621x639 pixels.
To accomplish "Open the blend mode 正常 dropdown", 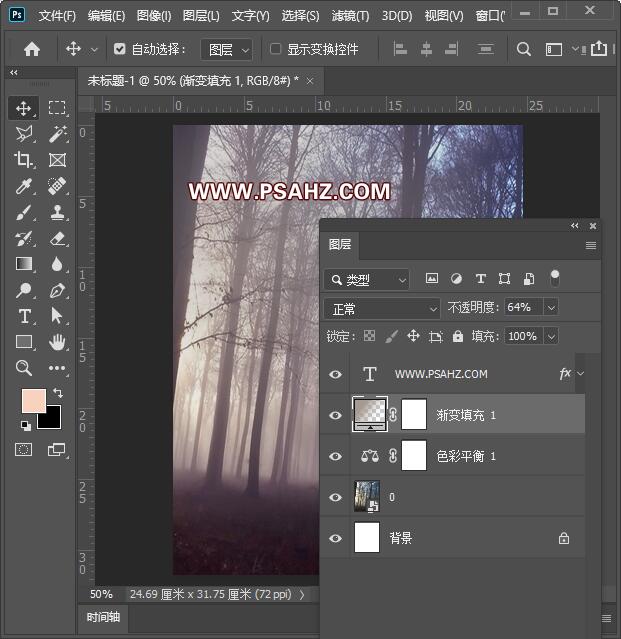I will pos(382,309).
